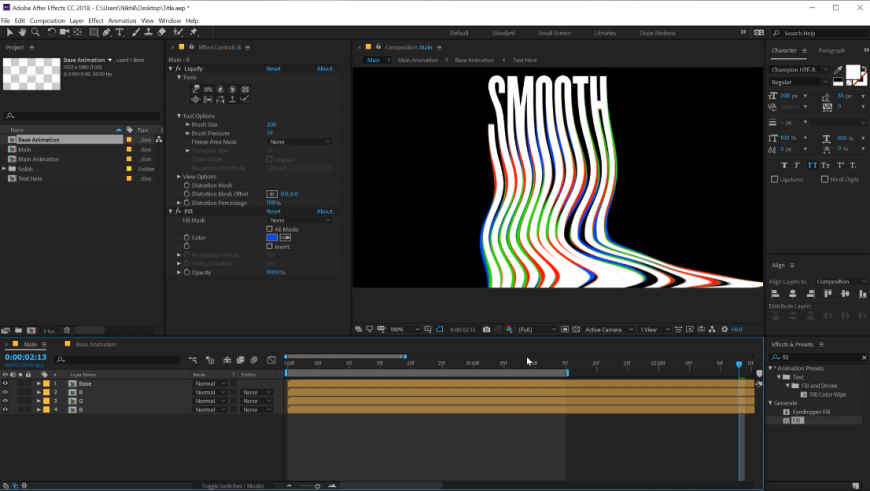Open the Fill Mask dropdown
This screenshot has height=491, width=870.
coord(300,220)
